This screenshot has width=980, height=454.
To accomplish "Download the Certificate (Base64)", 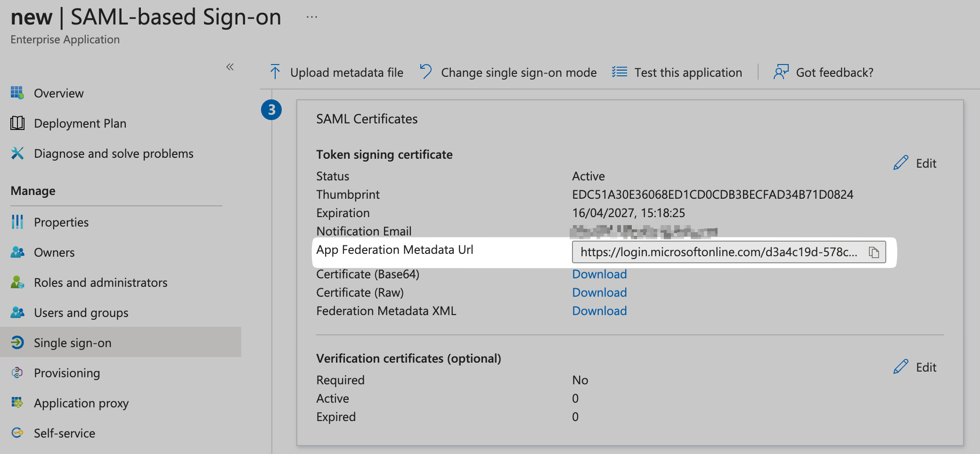I will tap(599, 274).
